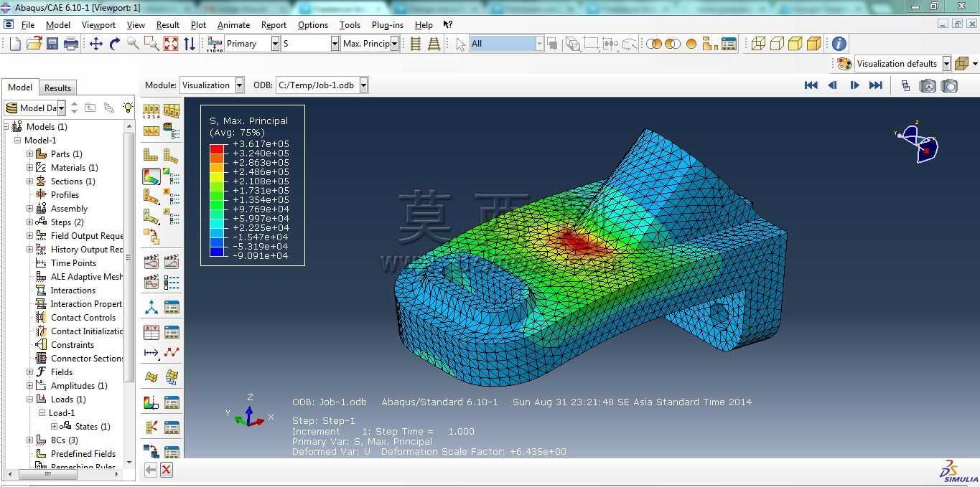Expand the Materials (1) tree node

(x=29, y=168)
